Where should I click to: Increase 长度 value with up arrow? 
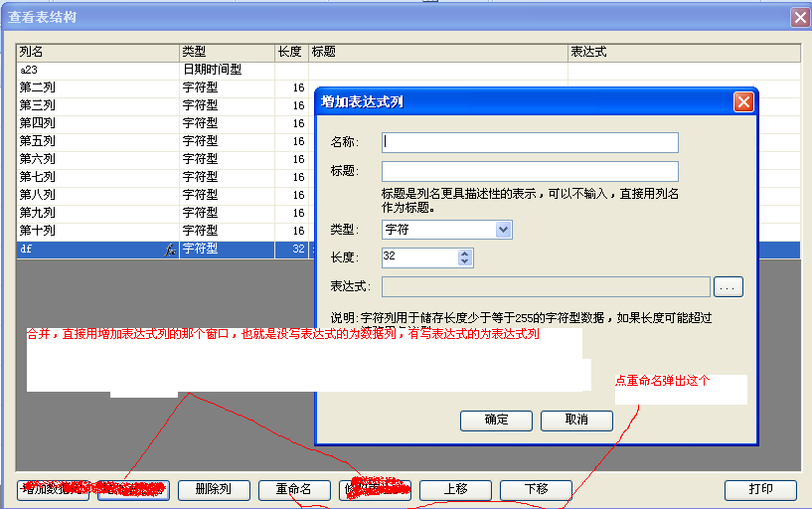coord(465,254)
